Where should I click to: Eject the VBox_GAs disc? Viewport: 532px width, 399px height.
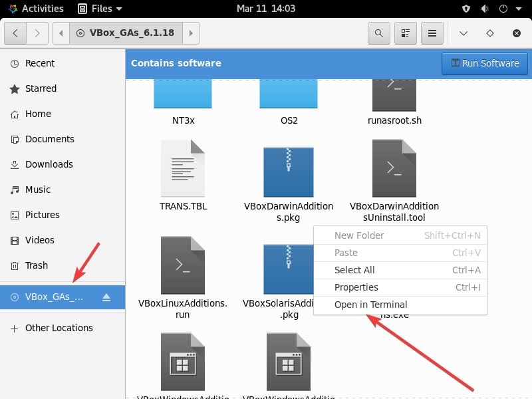pyautogui.click(x=106, y=297)
